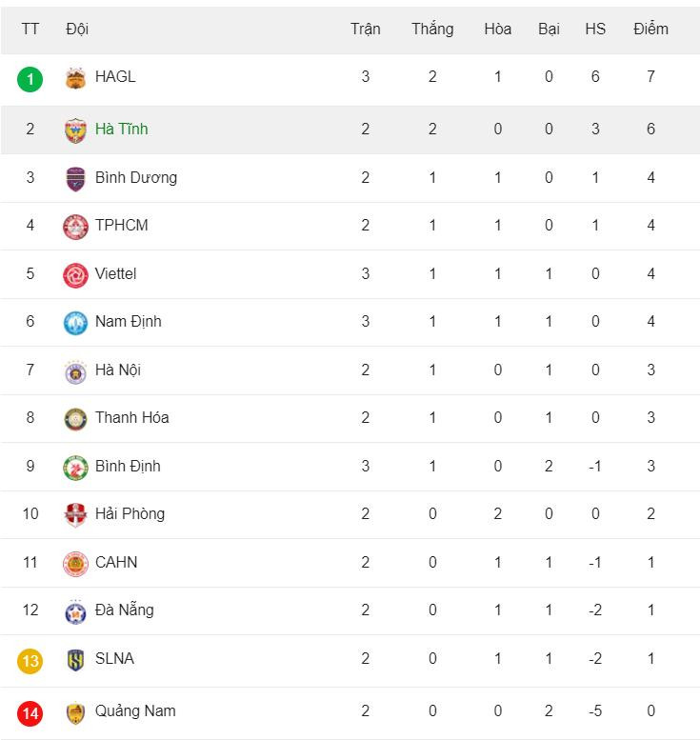Click the Điểm column header
The height and width of the screenshot is (740, 700).
click(x=650, y=29)
